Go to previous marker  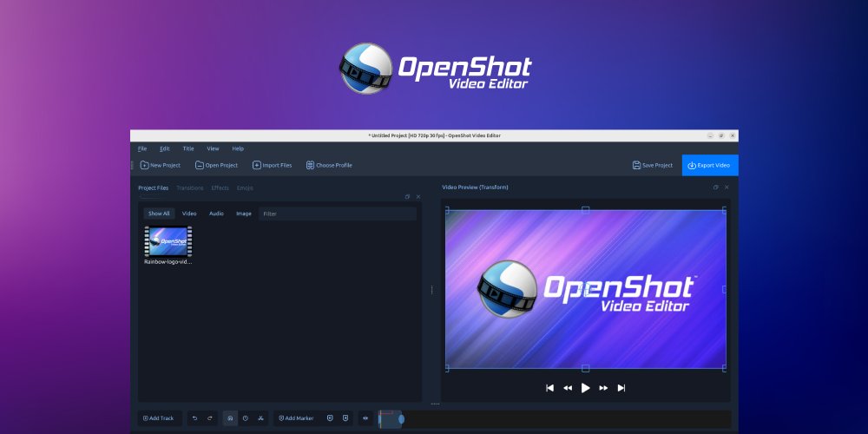pyautogui.click(x=331, y=418)
